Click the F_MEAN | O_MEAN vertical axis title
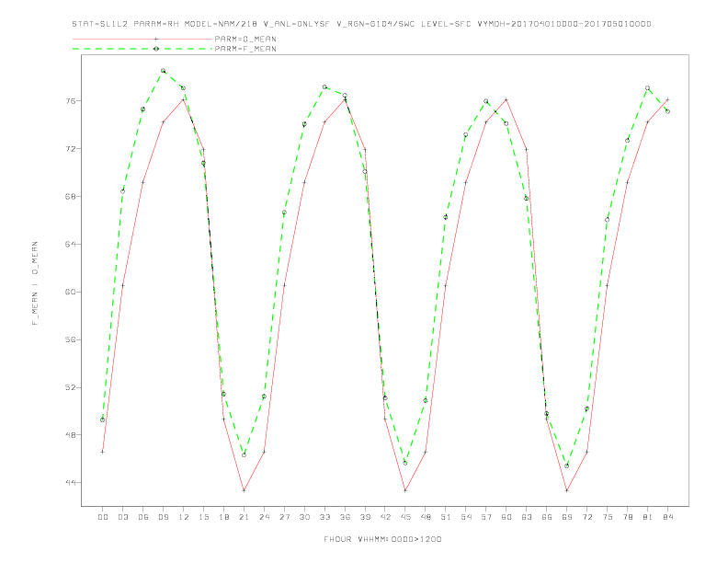This screenshot has width=728, height=563. pos(35,283)
